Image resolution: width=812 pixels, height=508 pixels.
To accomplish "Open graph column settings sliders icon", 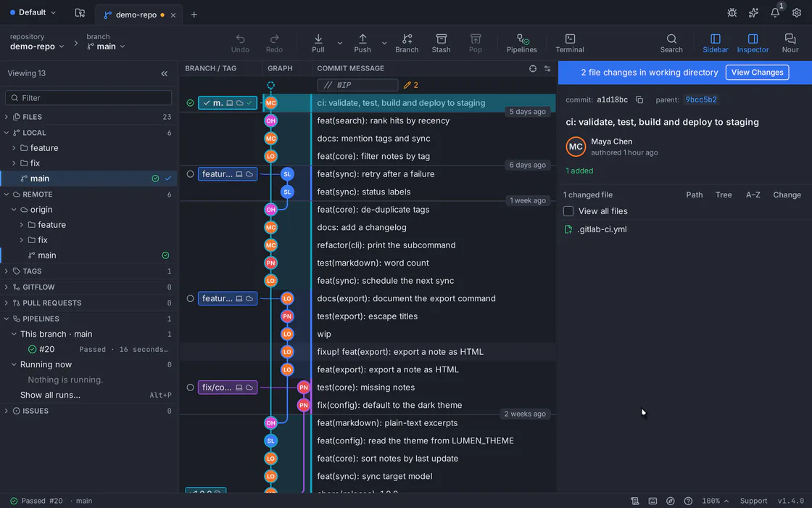I will 547,68.
